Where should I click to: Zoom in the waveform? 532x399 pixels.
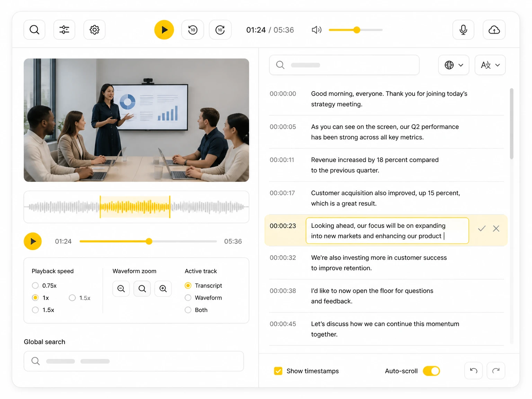click(163, 289)
